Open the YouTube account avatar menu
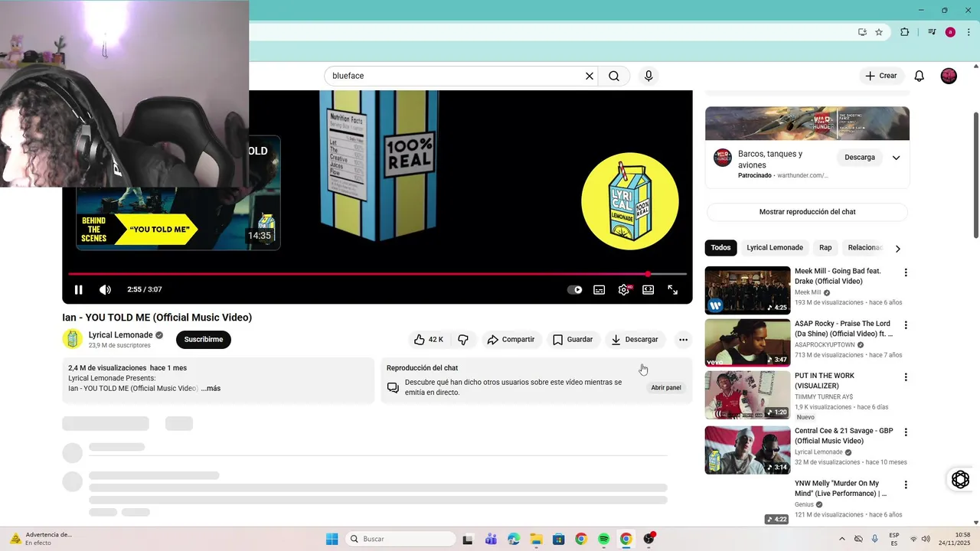980x551 pixels. (949, 76)
